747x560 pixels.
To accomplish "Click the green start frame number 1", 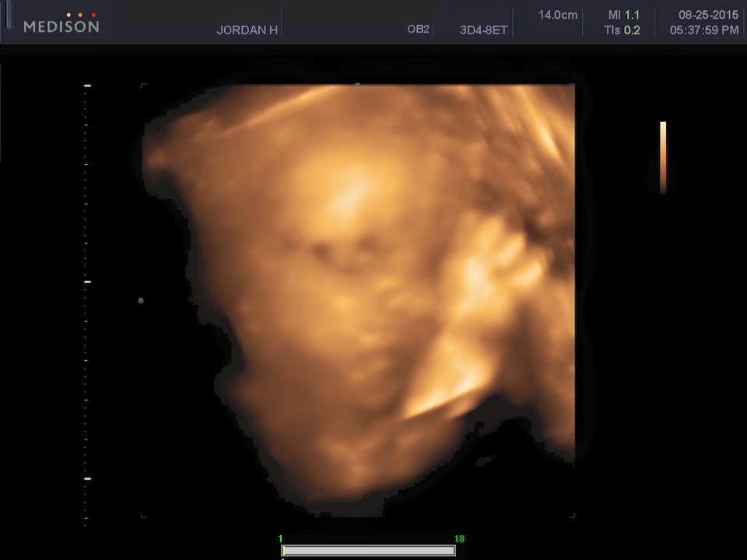I will 281,538.
